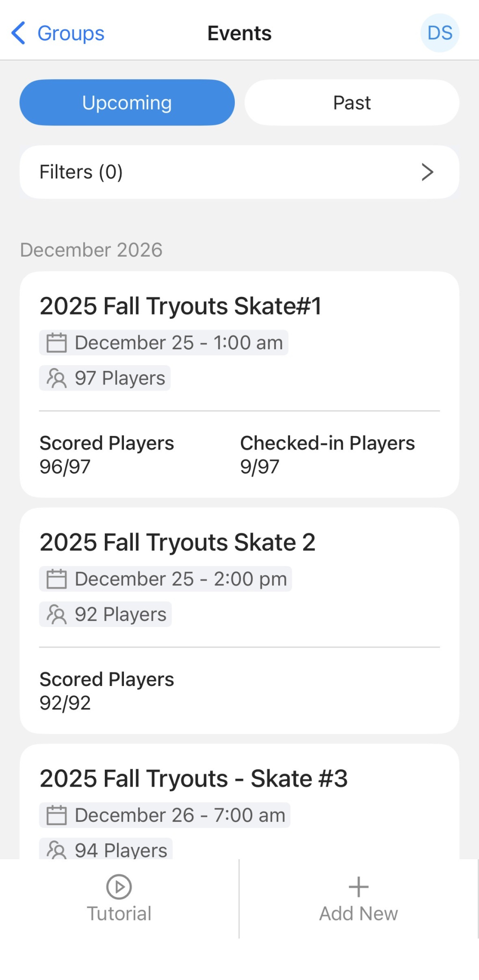Open 2025 Fall Tryouts - Skate #3 event
The image size is (479, 980).
(x=194, y=778)
